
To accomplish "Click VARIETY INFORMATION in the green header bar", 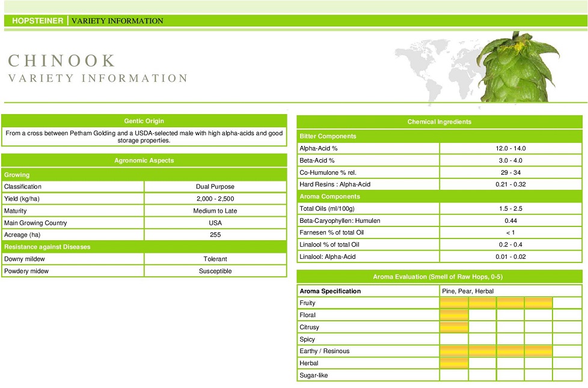I will pyautogui.click(x=117, y=21).
